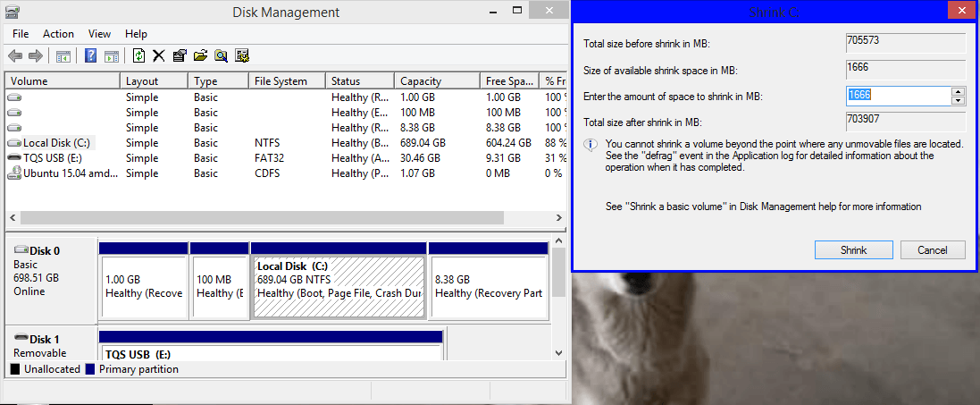The width and height of the screenshot is (980, 405).
Task: Open the Action menu
Action: (x=59, y=33)
